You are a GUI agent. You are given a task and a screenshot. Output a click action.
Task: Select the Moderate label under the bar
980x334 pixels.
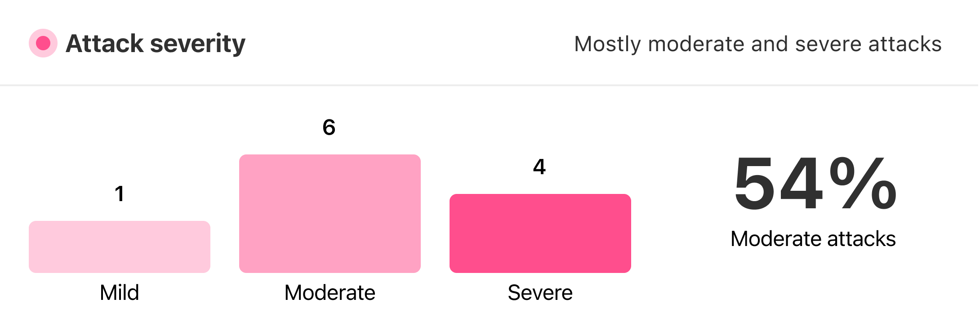point(330,293)
